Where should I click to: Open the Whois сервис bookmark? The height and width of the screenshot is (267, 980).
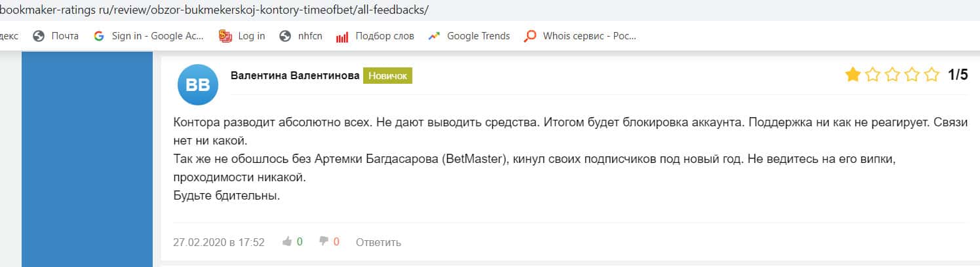point(581,36)
